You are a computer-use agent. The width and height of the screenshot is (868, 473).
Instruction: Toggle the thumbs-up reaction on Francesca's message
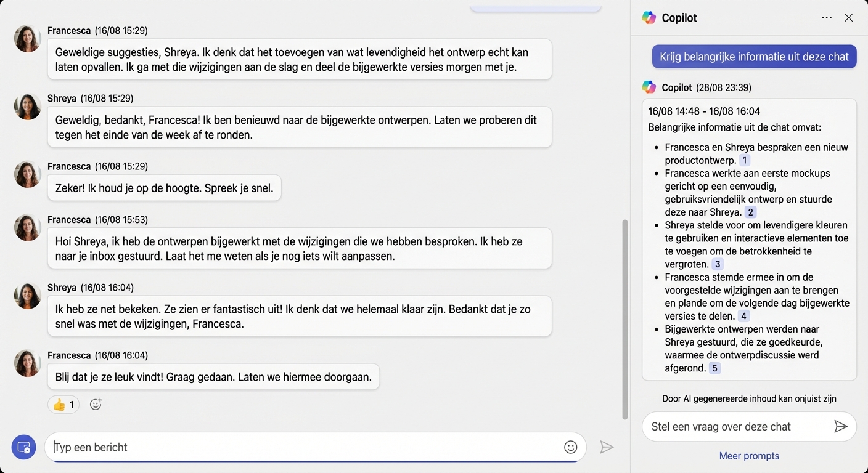tap(62, 404)
